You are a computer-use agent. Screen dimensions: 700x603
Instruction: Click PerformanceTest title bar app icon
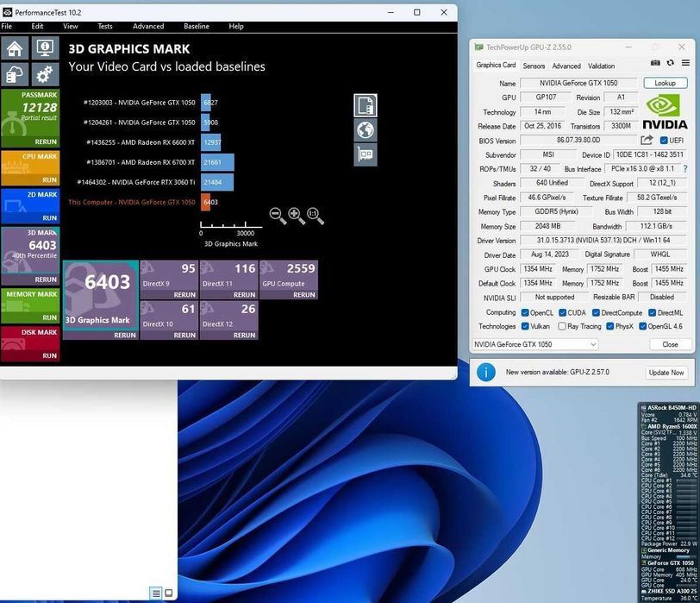pos(7,12)
